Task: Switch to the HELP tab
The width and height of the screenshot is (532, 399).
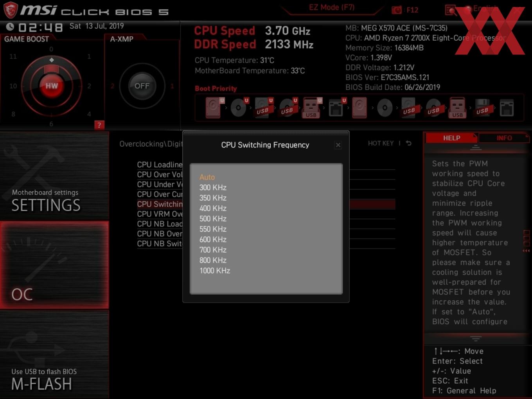Action: coord(451,138)
